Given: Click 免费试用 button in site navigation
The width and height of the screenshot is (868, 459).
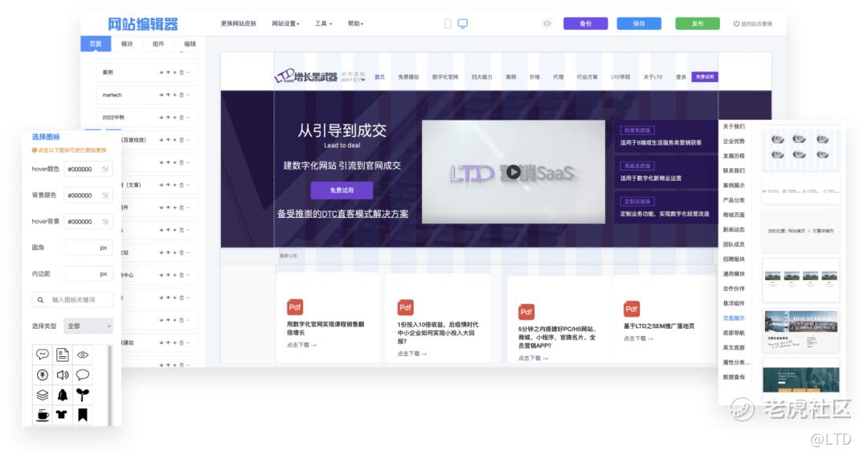Looking at the screenshot, I should click(705, 77).
